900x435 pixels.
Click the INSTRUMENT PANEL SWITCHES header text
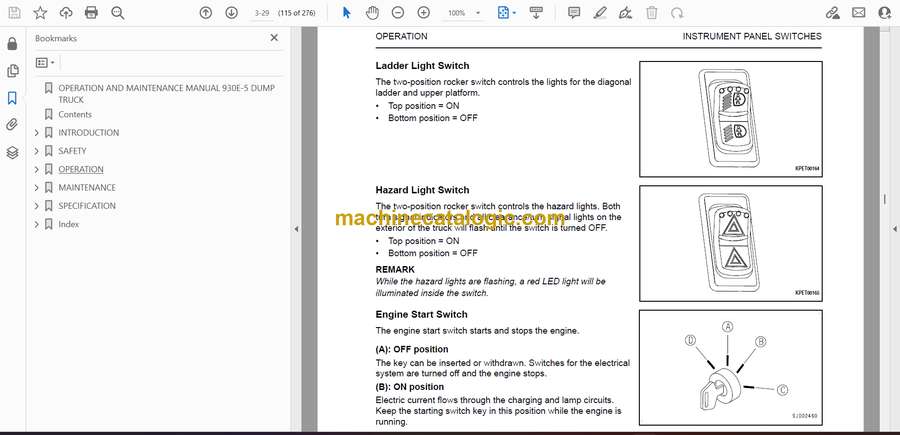coord(752,36)
